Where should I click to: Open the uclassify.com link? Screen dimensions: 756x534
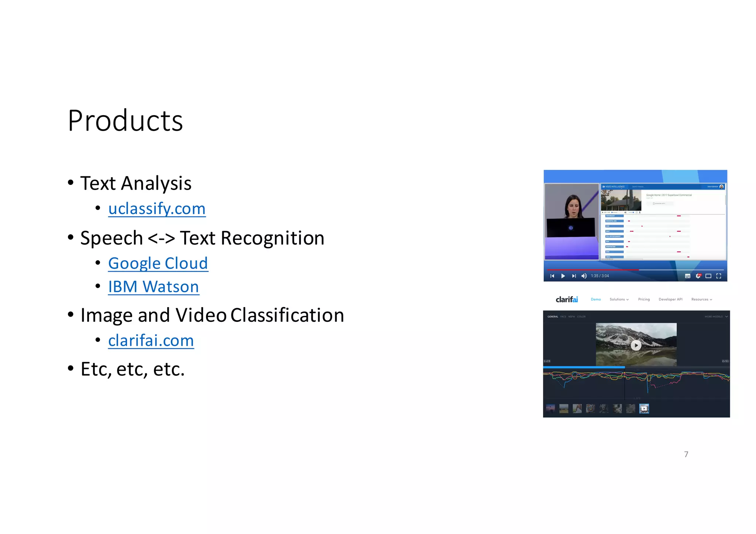(x=157, y=209)
